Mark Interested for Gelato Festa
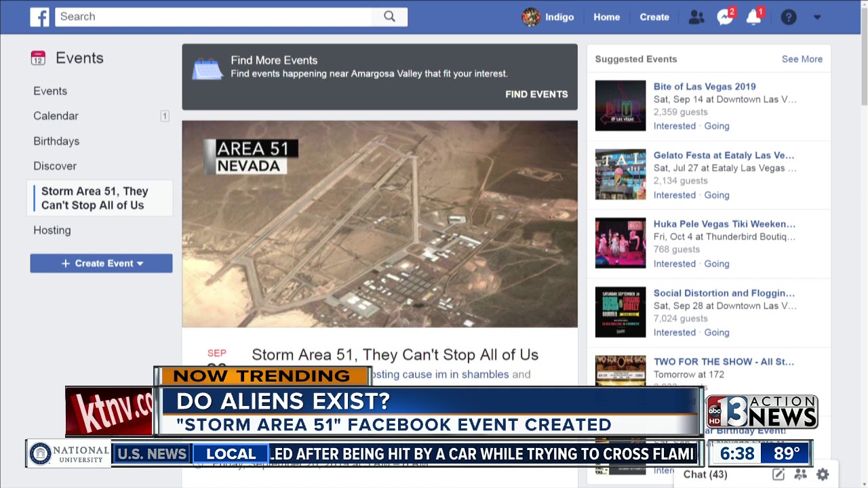868x488 pixels. point(675,195)
